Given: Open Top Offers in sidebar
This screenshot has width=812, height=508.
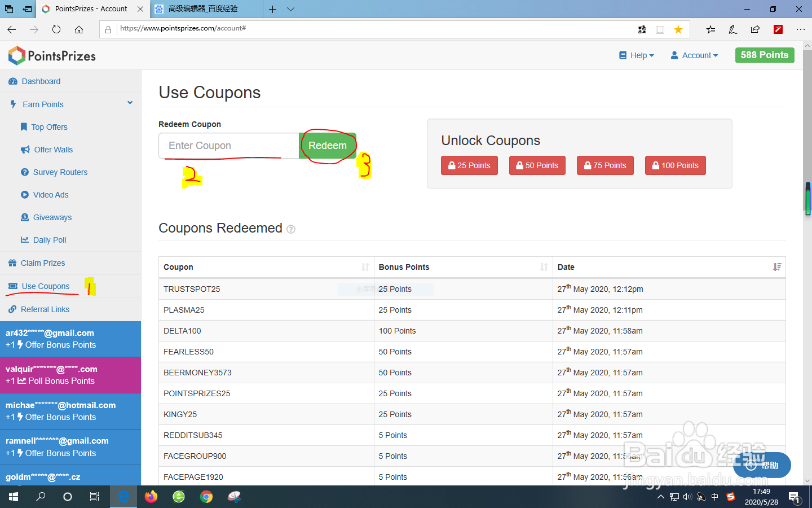Looking at the screenshot, I should 44,127.
